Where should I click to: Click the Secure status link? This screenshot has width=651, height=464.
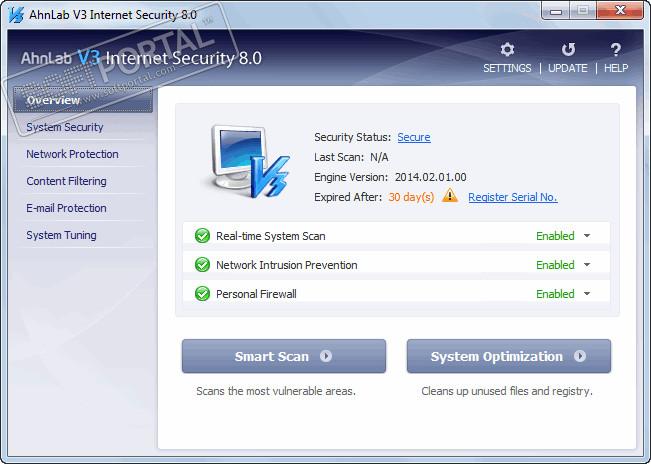[x=414, y=137]
